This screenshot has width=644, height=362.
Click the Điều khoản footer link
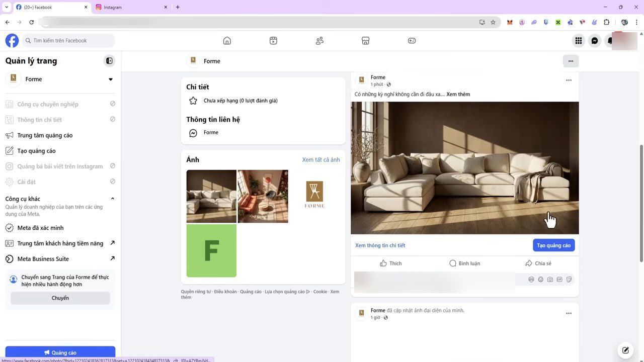click(x=225, y=292)
